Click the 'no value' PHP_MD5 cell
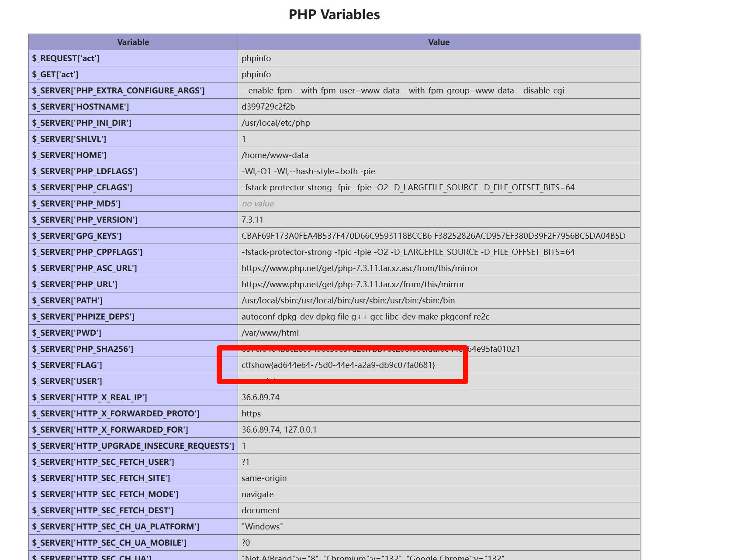 258,204
